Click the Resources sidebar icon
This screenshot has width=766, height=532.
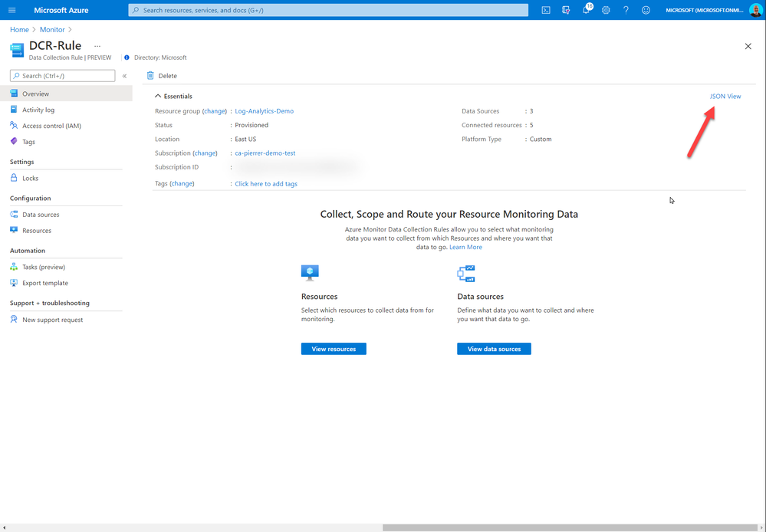pyautogui.click(x=14, y=230)
